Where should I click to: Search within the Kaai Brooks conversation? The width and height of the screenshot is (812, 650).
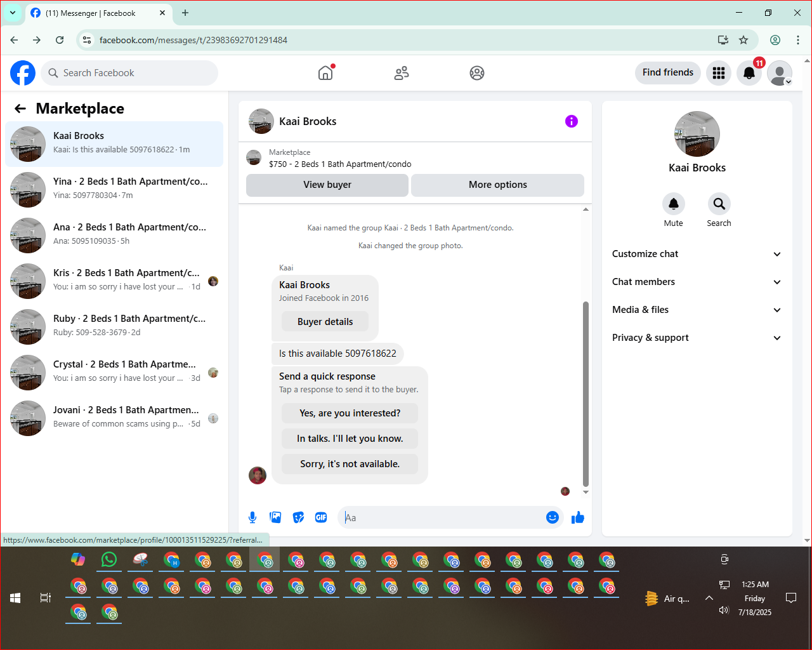point(719,204)
